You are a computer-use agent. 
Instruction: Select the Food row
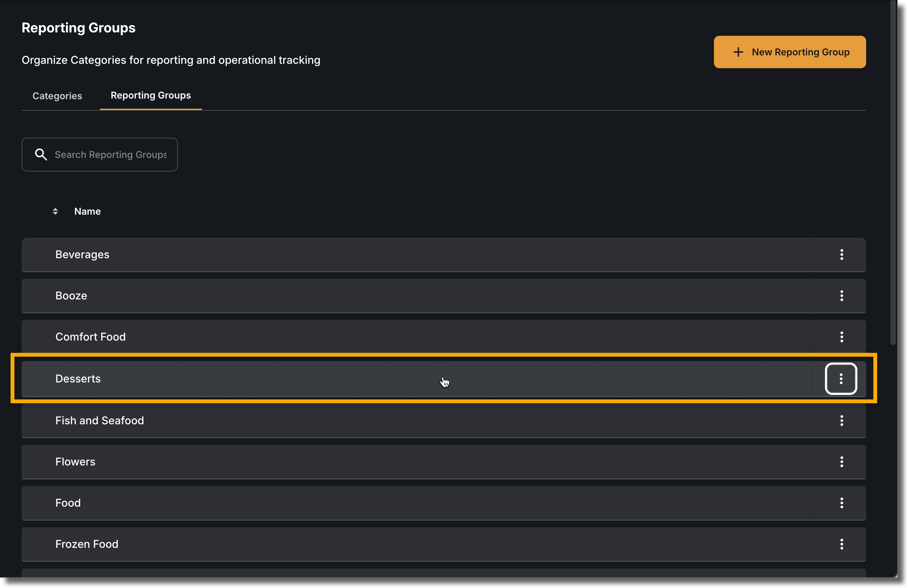pyautogui.click(x=444, y=503)
